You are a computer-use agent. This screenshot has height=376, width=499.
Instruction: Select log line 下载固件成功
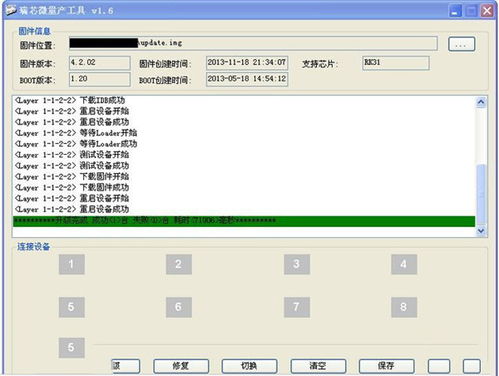point(72,188)
